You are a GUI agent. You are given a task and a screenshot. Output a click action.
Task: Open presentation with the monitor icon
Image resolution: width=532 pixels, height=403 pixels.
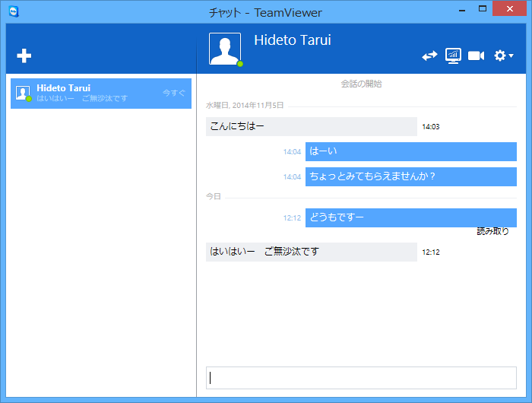point(453,56)
